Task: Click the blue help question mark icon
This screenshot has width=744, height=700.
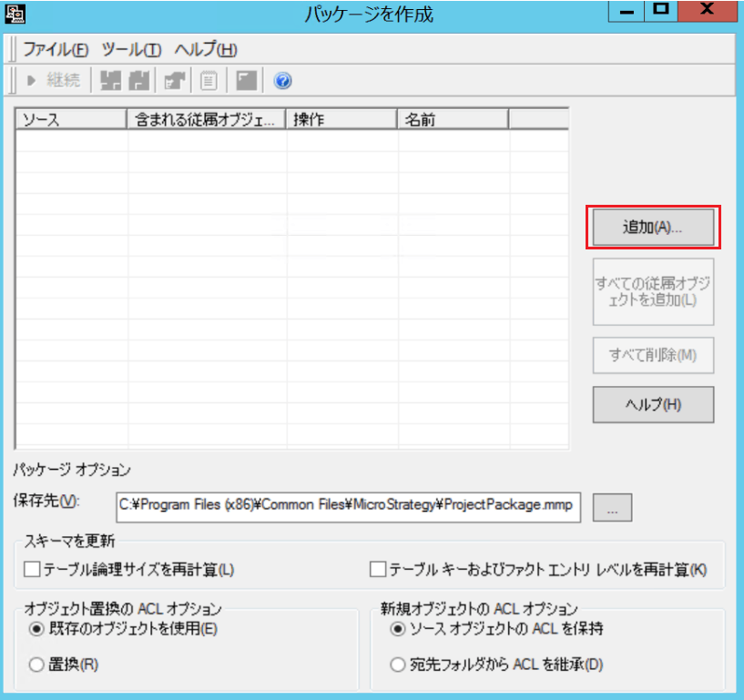Action: tap(283, 81)
